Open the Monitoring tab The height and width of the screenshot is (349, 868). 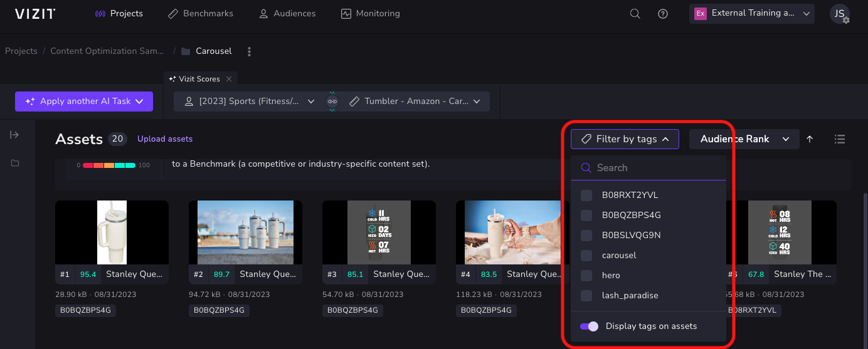[x=370, y=13]
